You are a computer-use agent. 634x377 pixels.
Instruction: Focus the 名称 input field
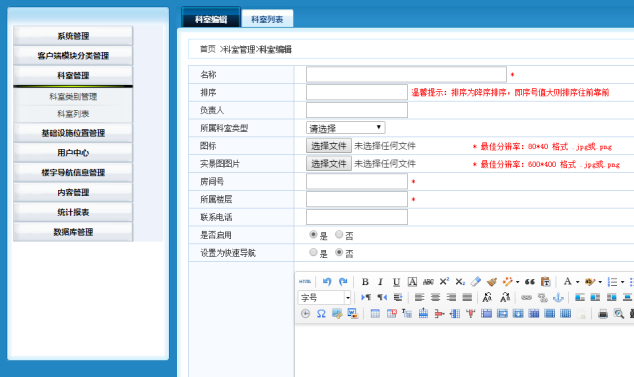click(x=406, y=74)
